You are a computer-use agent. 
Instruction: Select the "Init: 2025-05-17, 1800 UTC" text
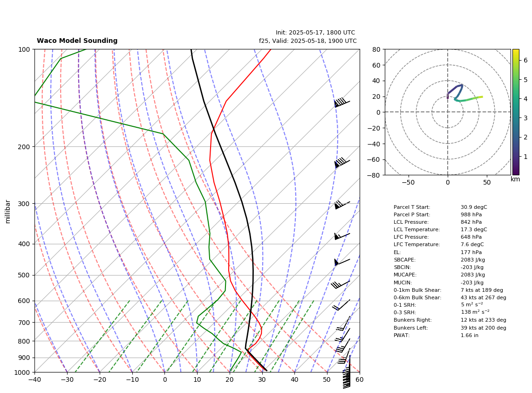click(x=315, y=33)
